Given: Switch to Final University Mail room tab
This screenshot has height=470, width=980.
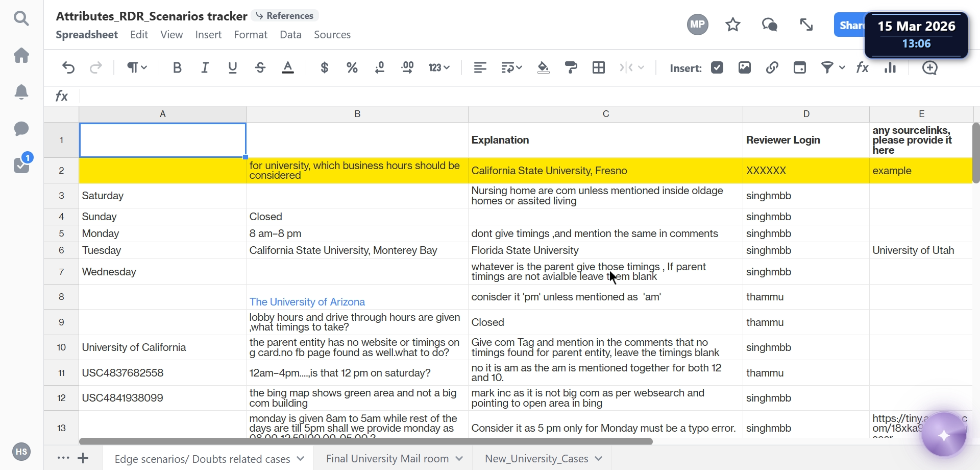Looking at the screenshot, I should coord(387,459).
